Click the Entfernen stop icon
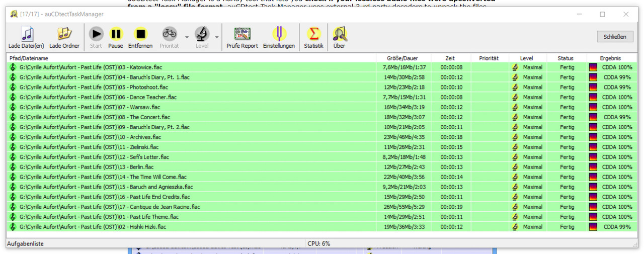This screenshot has height=254, width=644. tap(140, 34)
